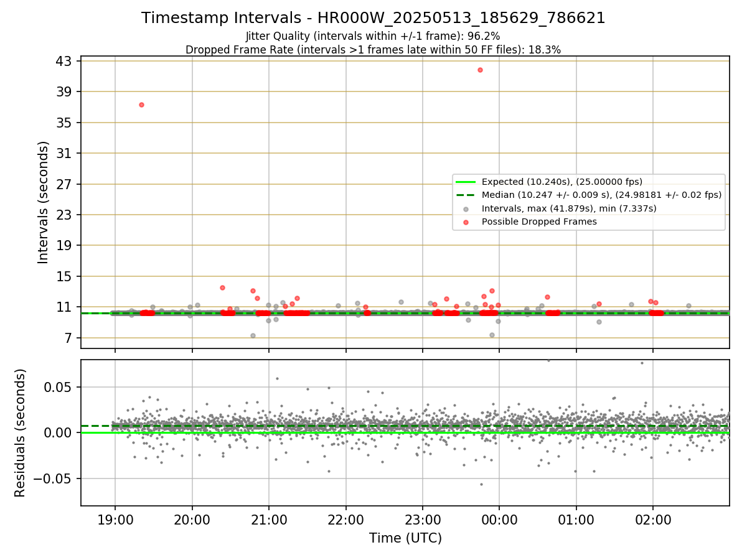Click the 'Intervals (seconds)' y-axis label
Screen dimensions: 747x560
pyautogui.click(x=43, y=202)
